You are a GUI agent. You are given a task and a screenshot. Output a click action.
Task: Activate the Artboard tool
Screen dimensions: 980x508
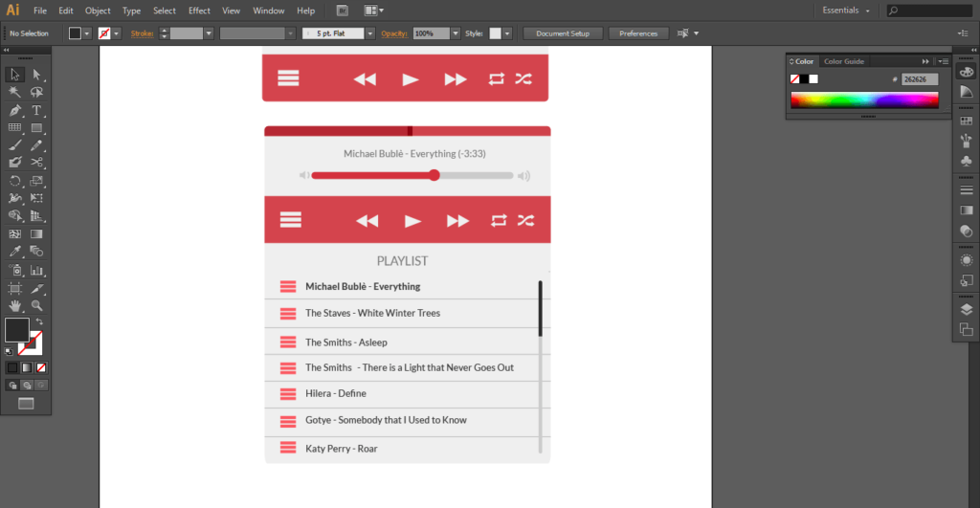click(14, 288)
